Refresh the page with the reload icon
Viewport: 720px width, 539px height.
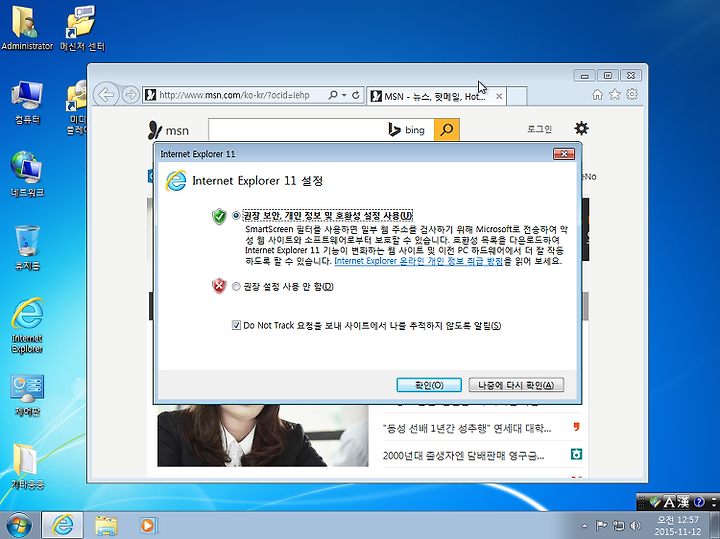(355, 95)
